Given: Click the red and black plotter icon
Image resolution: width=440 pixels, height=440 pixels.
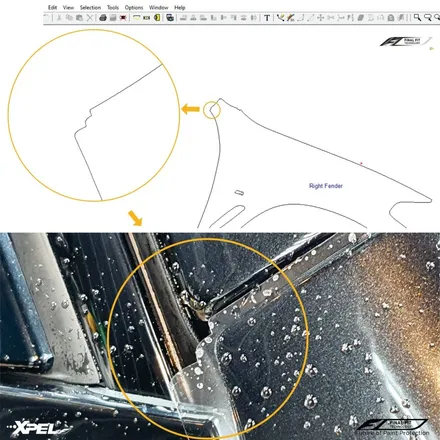Looking at the screenshot, I should pos(123,18).
